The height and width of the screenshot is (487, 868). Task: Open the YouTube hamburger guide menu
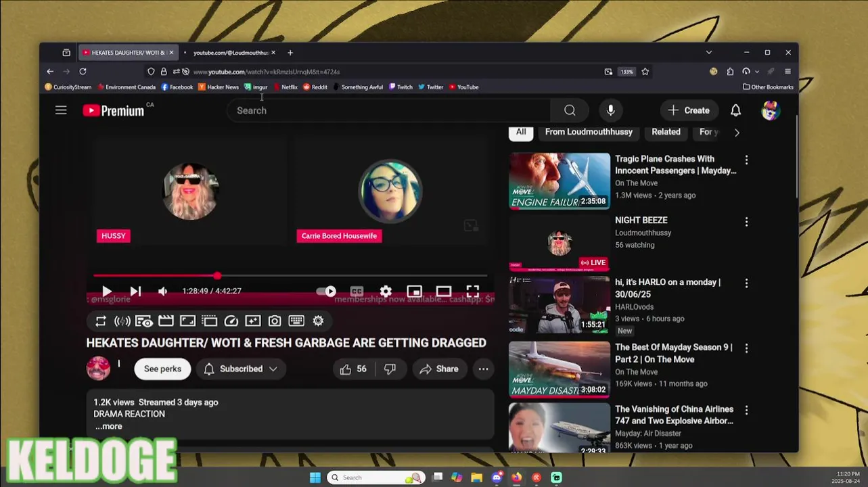pyautogui.click(x=61, y=110)
